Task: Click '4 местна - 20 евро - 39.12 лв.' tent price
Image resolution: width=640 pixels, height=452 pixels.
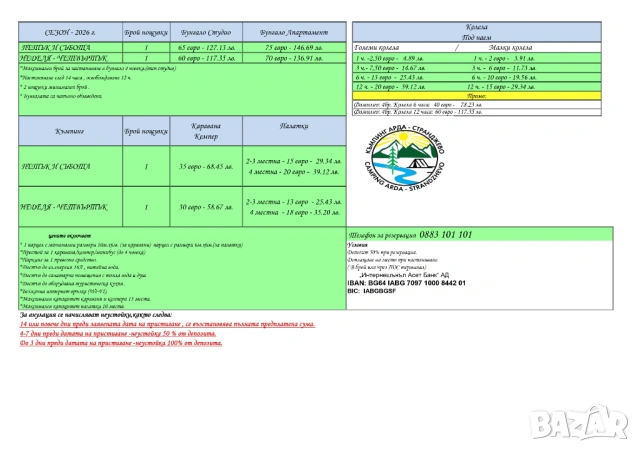Action: (294, 172)
